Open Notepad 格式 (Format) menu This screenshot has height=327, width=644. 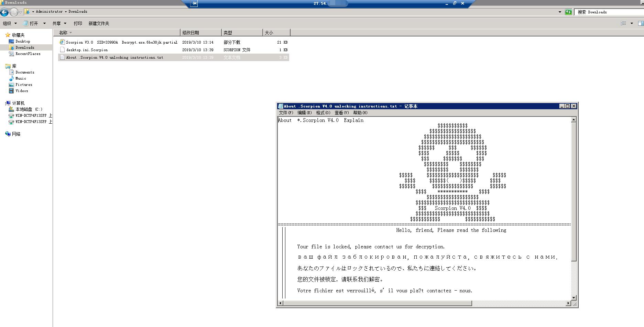(323, 113)
